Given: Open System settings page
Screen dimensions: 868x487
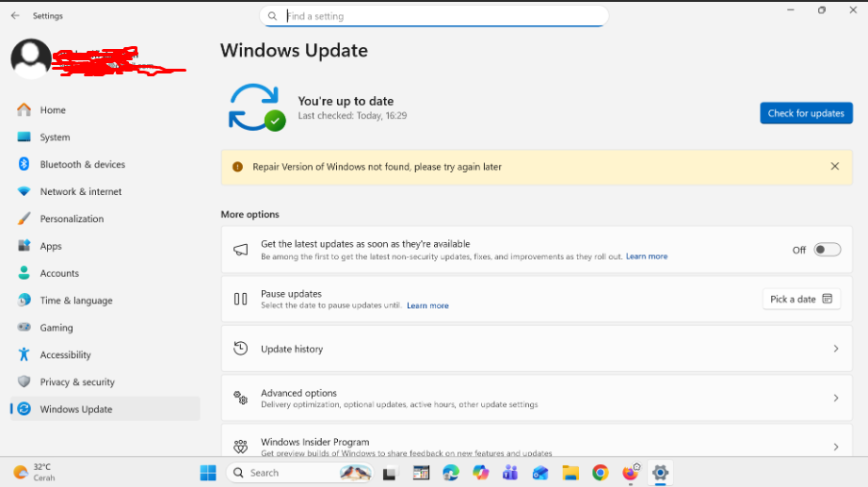Looking at the screenshot, I should click(105, 137).
